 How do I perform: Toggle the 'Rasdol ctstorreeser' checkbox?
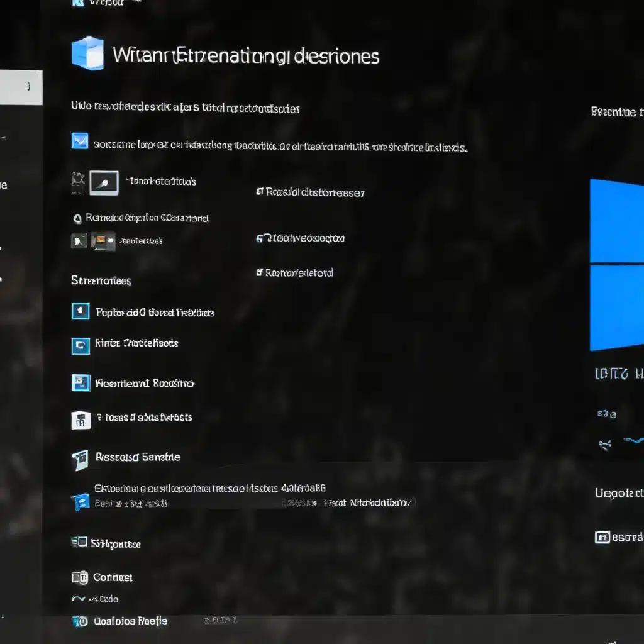tap(260, 192)
